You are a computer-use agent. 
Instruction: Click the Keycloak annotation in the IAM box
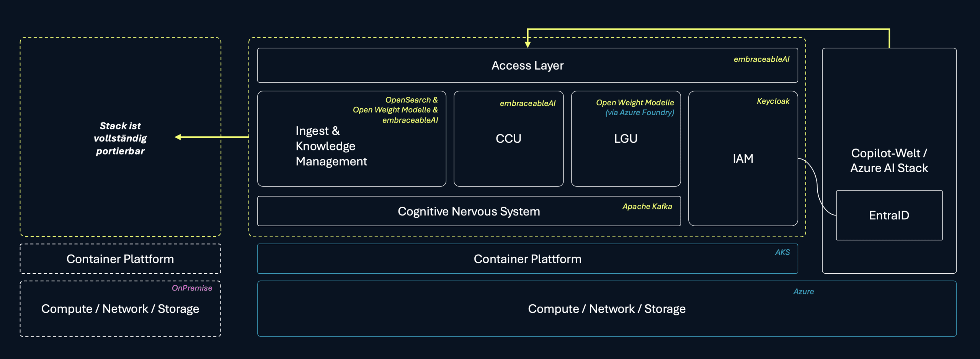point(773,101)
